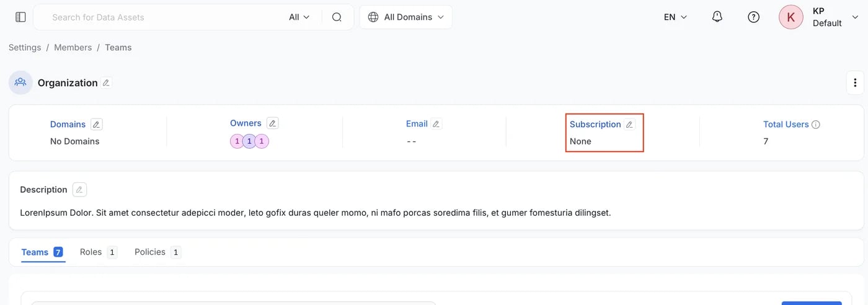Edit Subscription using the pencil icon
Screen dimensions: 868x305
click(x=629, y=125)
